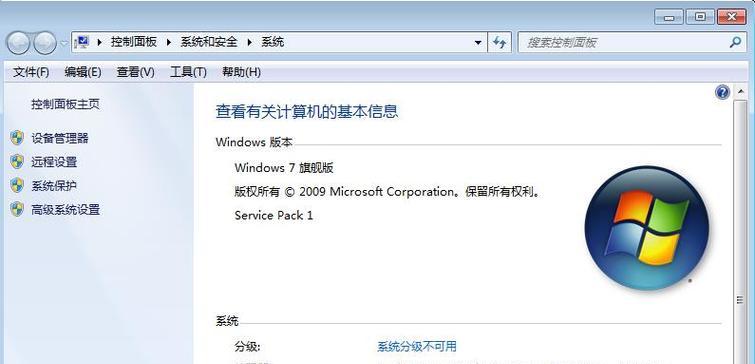Expand the address bar history dropdown arrow
The image size is (755, 364).
pyautogui.click(x=478, y=42)
